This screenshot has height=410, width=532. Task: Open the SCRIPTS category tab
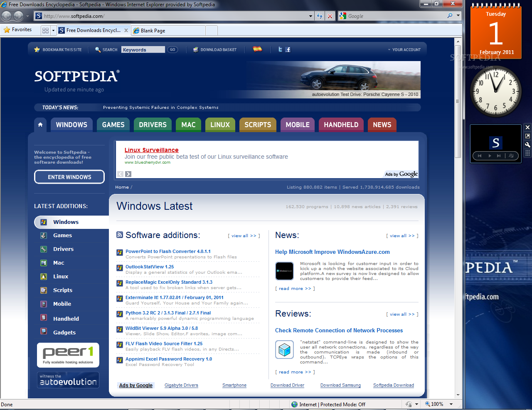258,125
